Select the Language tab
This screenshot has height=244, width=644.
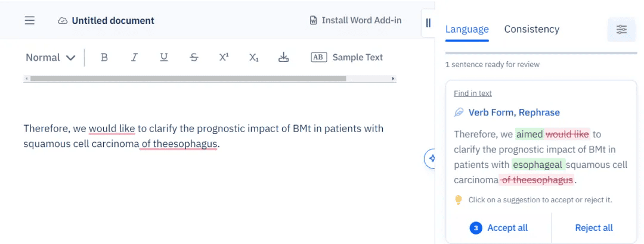coord(467,29)
